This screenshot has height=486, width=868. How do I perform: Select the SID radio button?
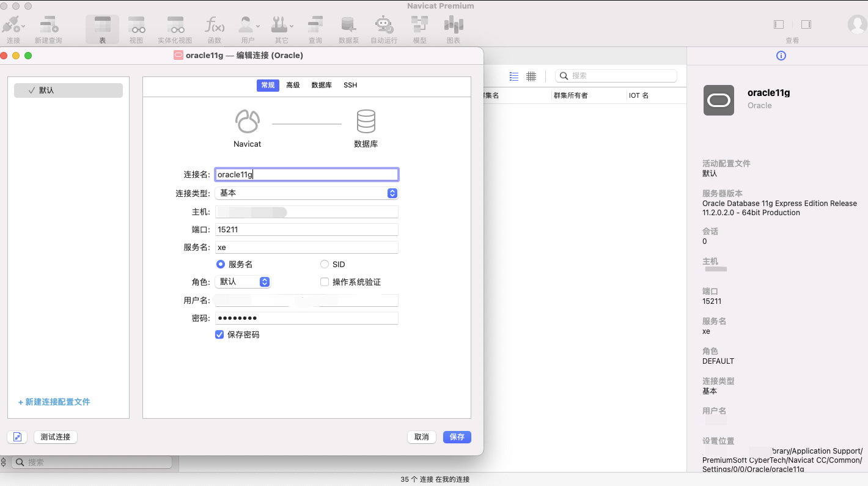[325, 264]
